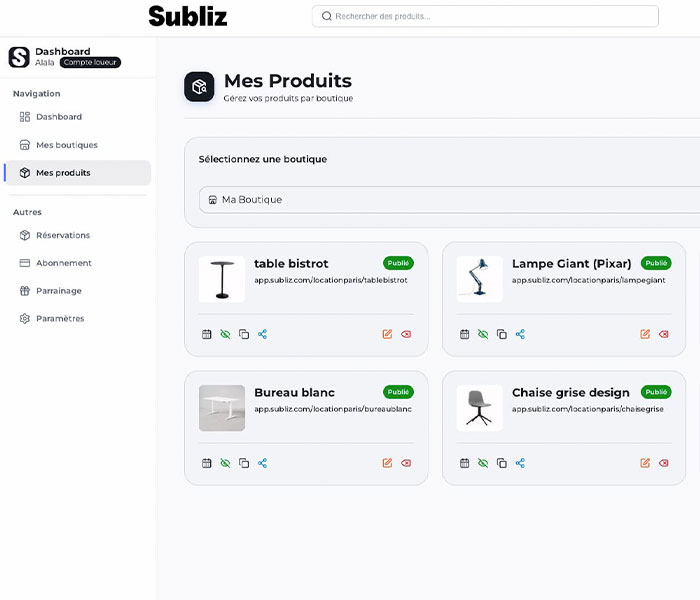Delete the Chaise grise design product
700x600 pixels.
click(664, 463)
